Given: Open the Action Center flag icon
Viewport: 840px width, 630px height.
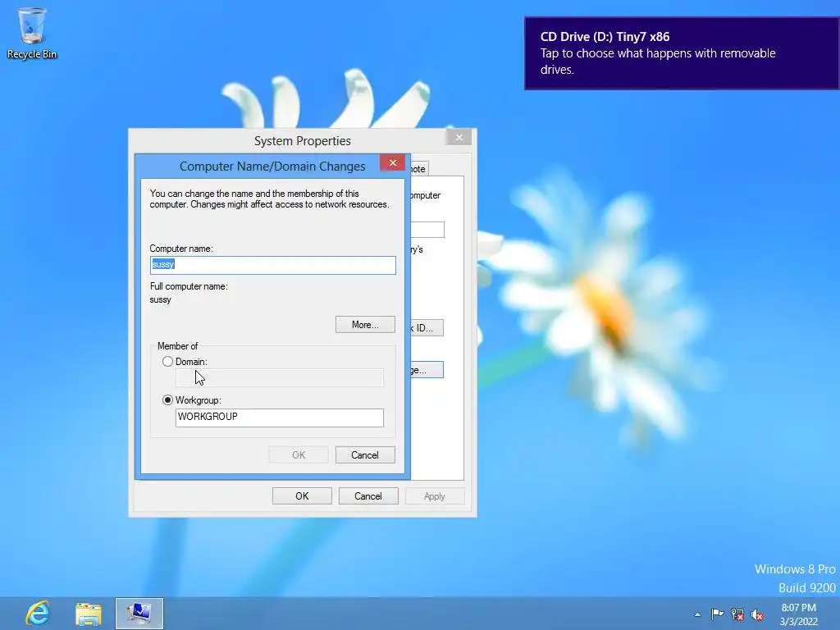Looking at the screenshot, I should point(717,614).
